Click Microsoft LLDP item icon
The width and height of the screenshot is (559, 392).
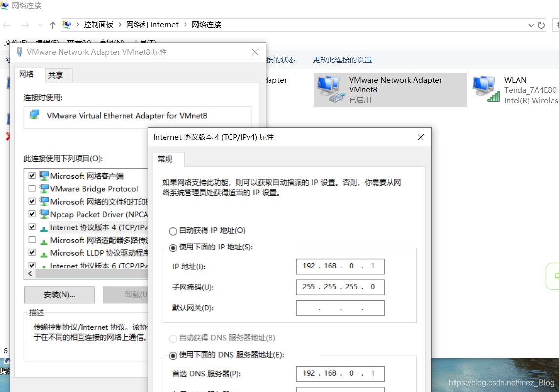(x=44, y=254)
